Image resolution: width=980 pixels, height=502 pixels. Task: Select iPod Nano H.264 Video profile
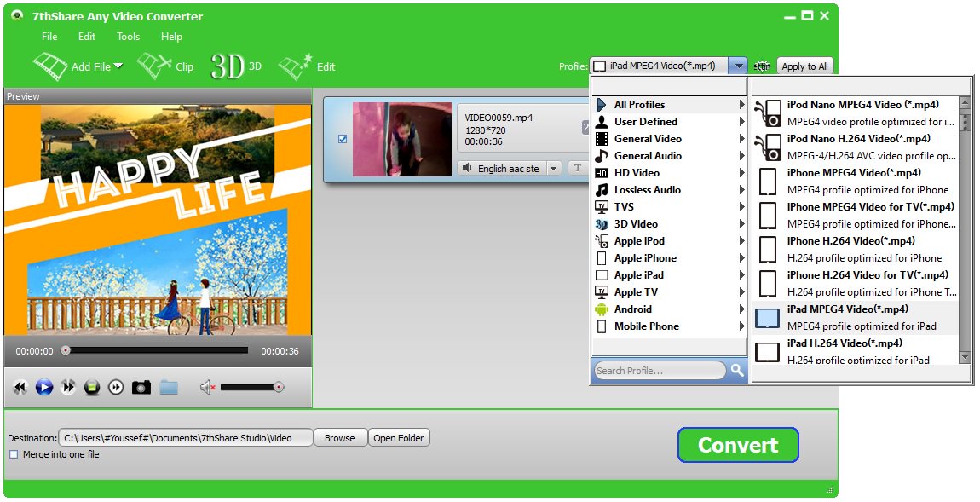click(x=855, y=147)
